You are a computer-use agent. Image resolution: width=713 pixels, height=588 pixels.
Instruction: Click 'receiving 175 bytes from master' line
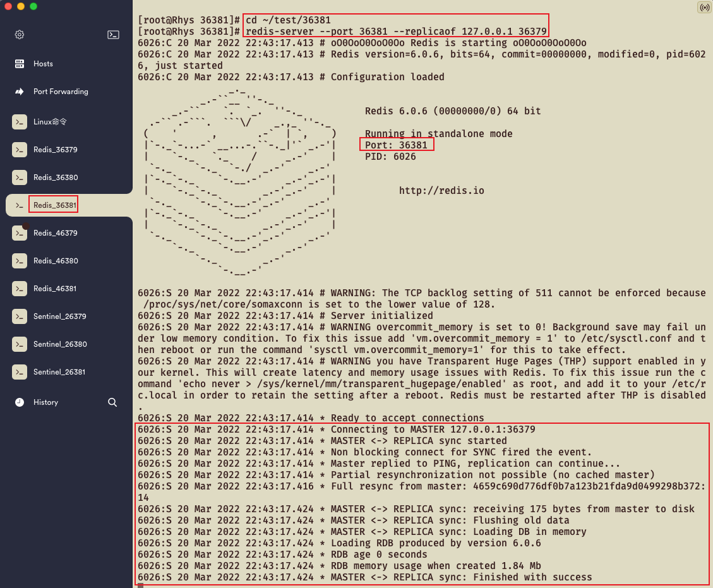click(416, 509)
